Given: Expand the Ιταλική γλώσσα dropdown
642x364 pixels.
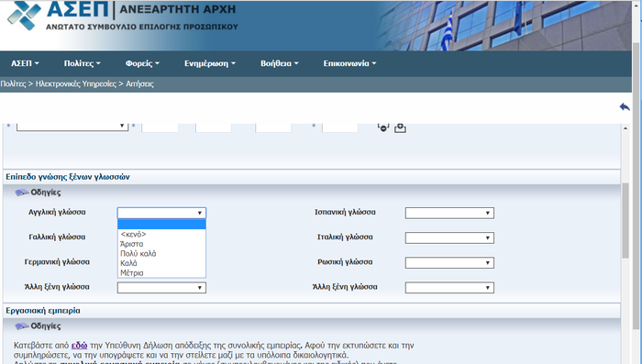Looking at the screenshot, I should click(449, 237).
